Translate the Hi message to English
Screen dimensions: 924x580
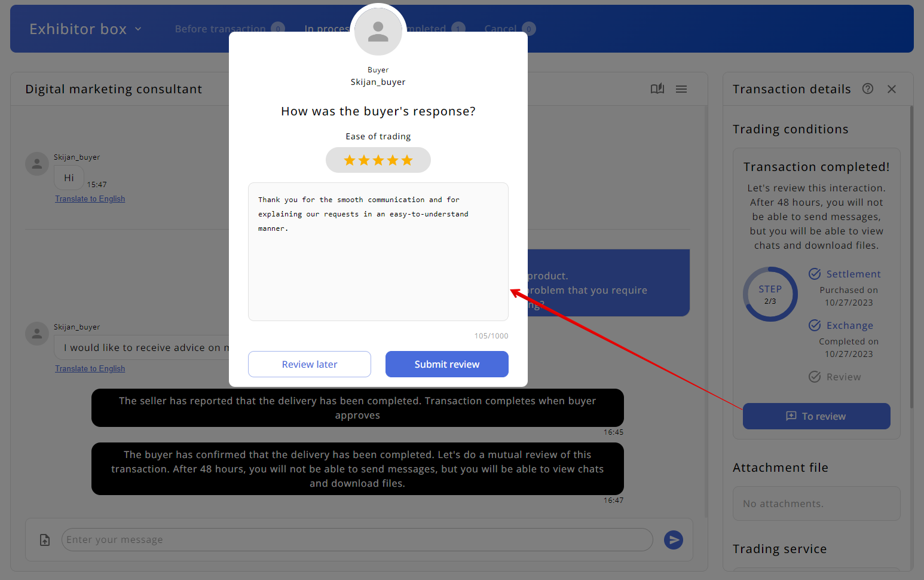[90, 199]
